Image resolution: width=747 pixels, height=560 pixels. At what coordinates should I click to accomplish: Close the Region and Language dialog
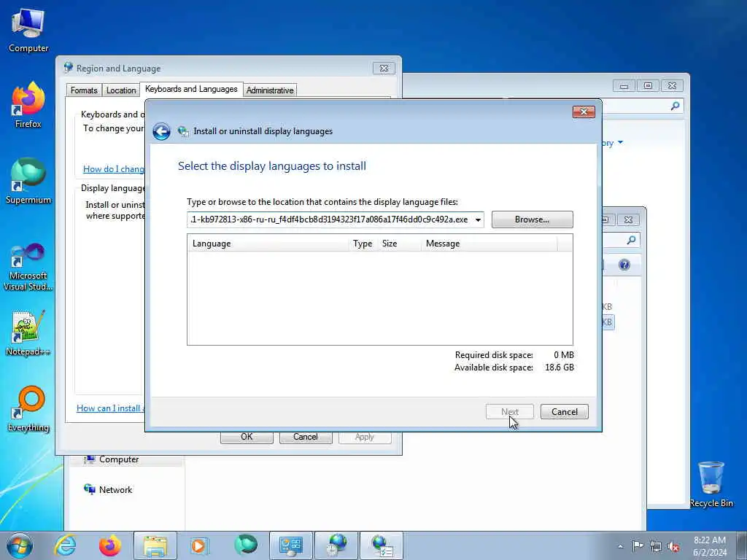384,68
